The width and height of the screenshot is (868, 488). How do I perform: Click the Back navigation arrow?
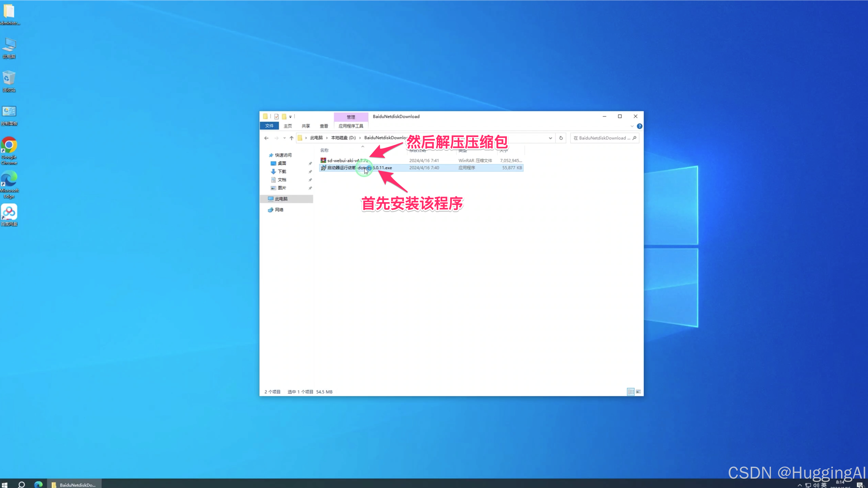[x=266, y=138]
